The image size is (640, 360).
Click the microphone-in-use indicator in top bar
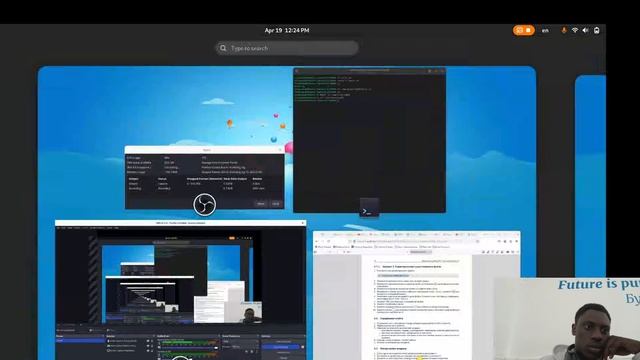[564, 30]
